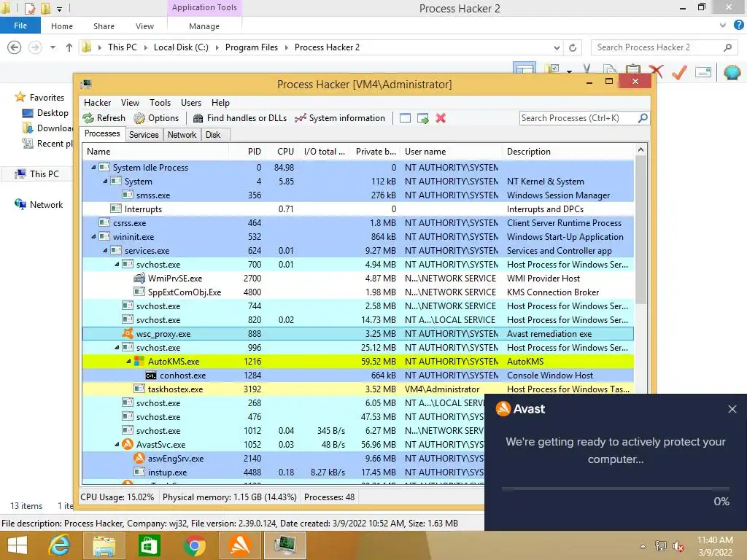747x560 pixels.
Task: Open Avast from the taskbar
Action: pos(240,545)
